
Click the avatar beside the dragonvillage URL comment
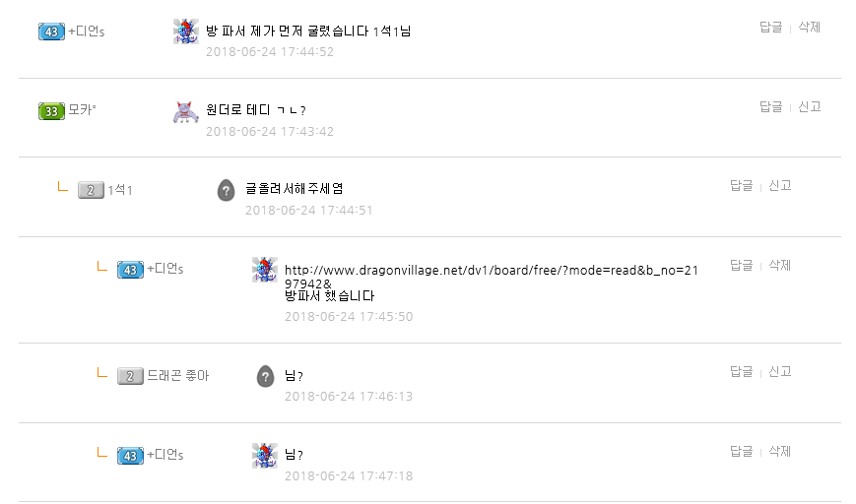(265, 270)
